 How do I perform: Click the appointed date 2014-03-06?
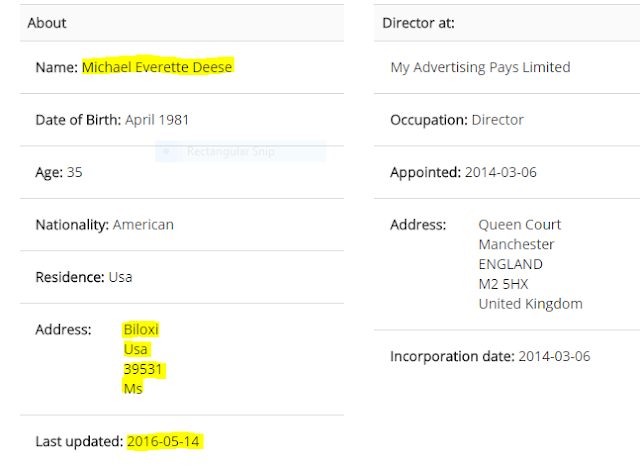coord(500,172)
